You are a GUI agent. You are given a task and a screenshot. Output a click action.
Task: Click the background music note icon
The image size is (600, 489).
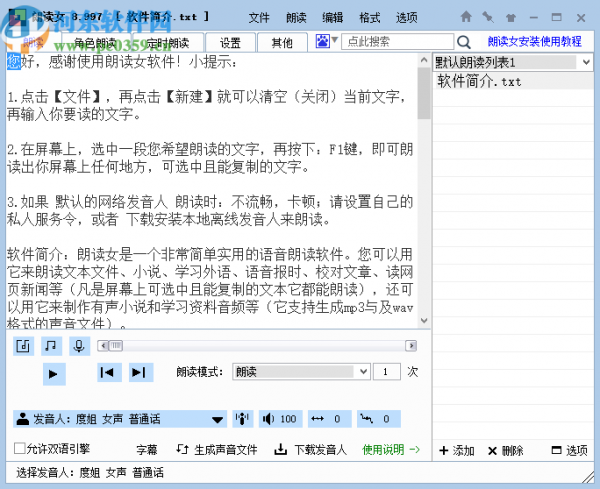coord(51,346)
